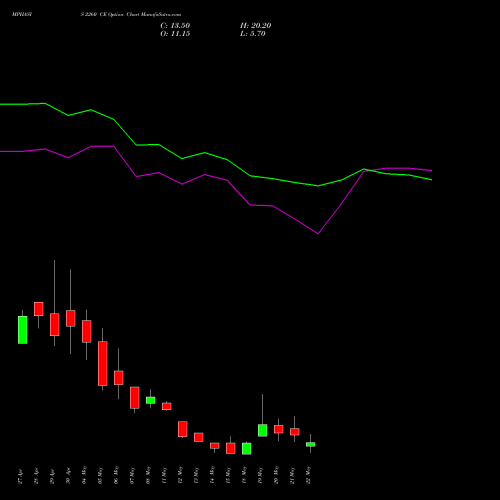Click the 07 May date label

point(132,475)
